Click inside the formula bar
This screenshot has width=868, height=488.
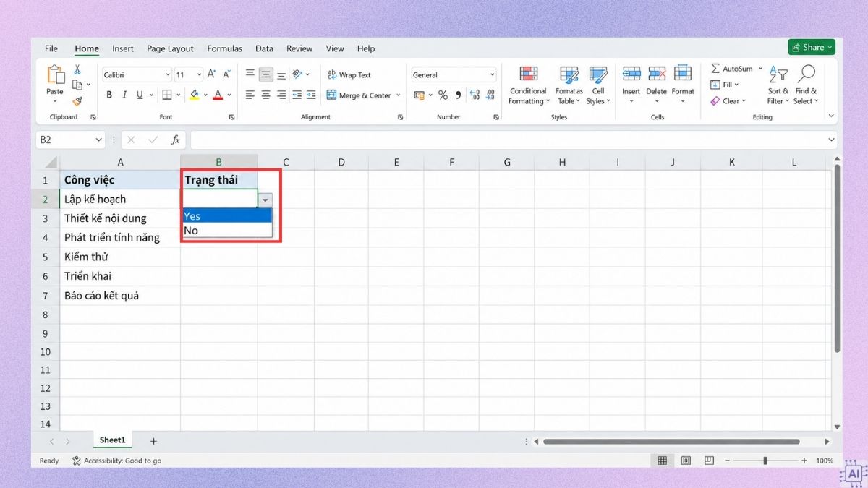pos(509,140)
